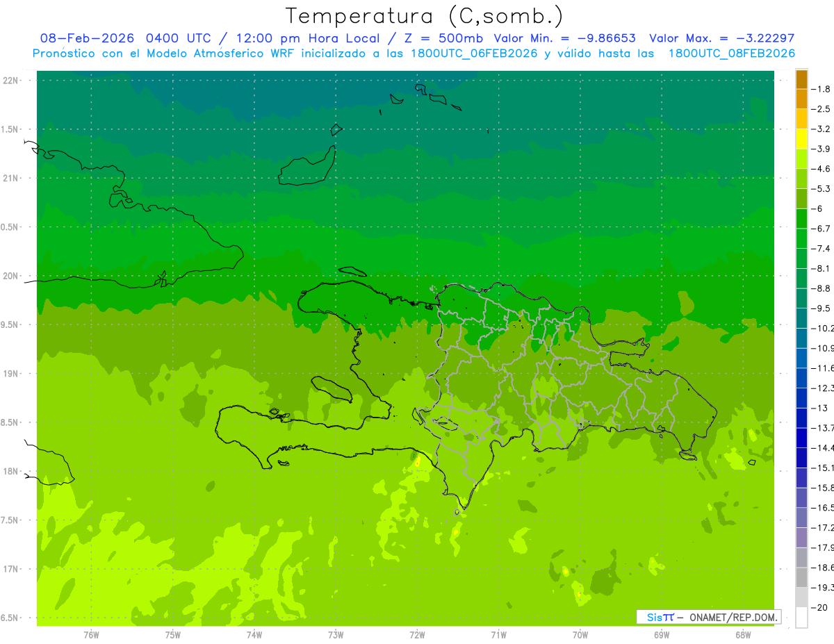Click the title 'Temperatura (C,somb.)'

tap(425, 15)
